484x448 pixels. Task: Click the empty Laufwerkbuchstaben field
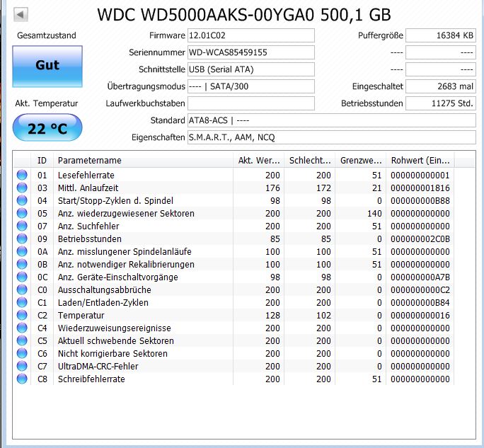click(x=251, y=103)
